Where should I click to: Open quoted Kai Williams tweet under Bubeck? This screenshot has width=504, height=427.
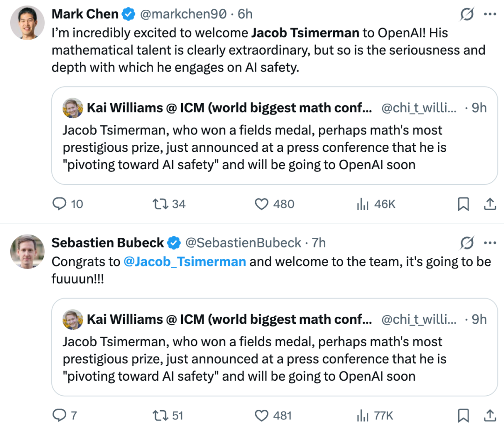coord(274,347)
